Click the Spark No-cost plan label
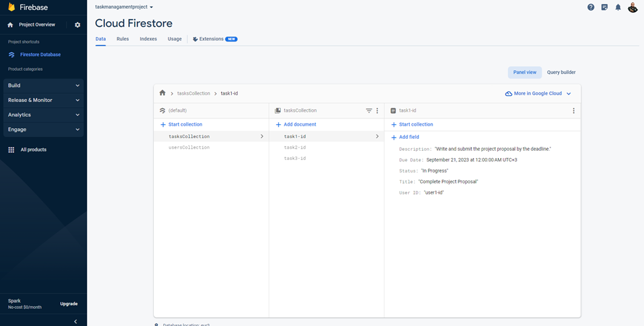 coord(24,304)
